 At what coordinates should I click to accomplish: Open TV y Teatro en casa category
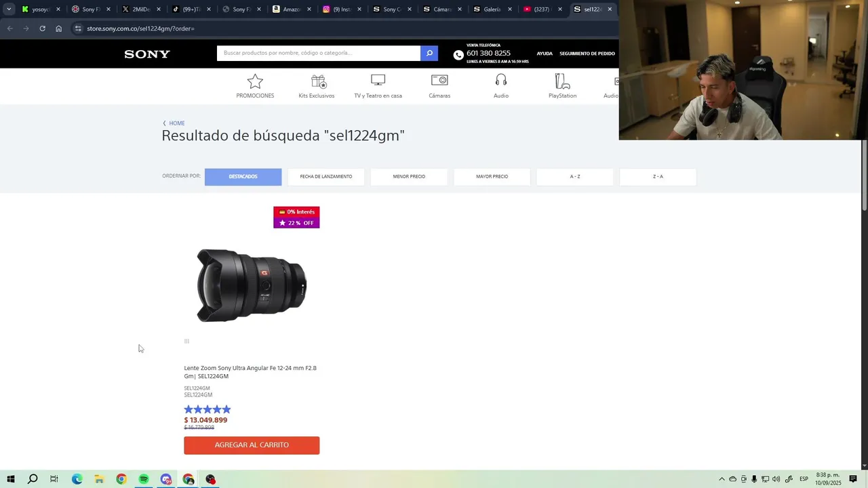[x=378, y=86]
